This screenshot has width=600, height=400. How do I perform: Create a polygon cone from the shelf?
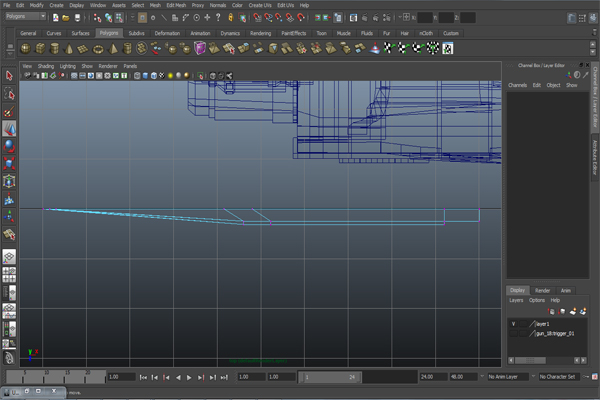tap(69, 49)
